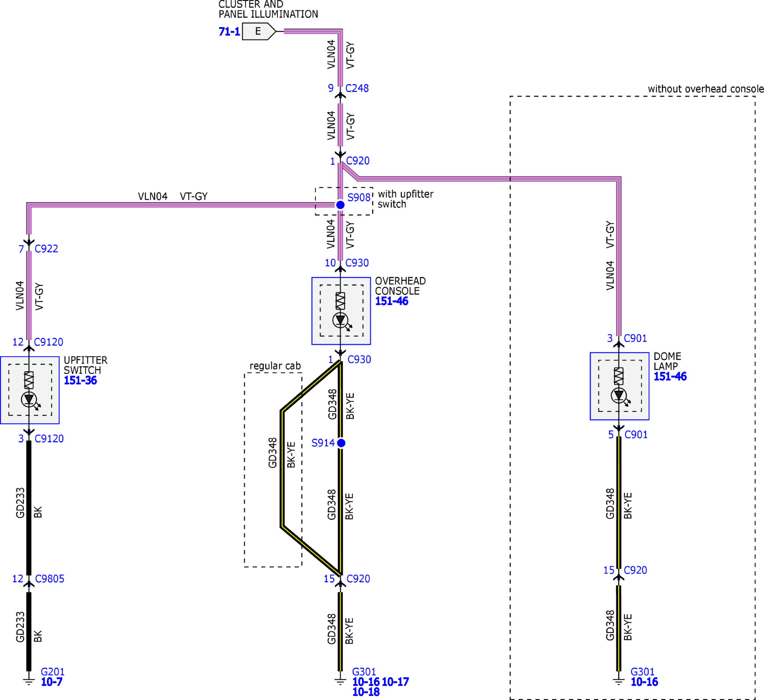Open the 10-17 ground reference link
Image resolution: width=764 pixels, height=700 pixels.
[395, 682]
